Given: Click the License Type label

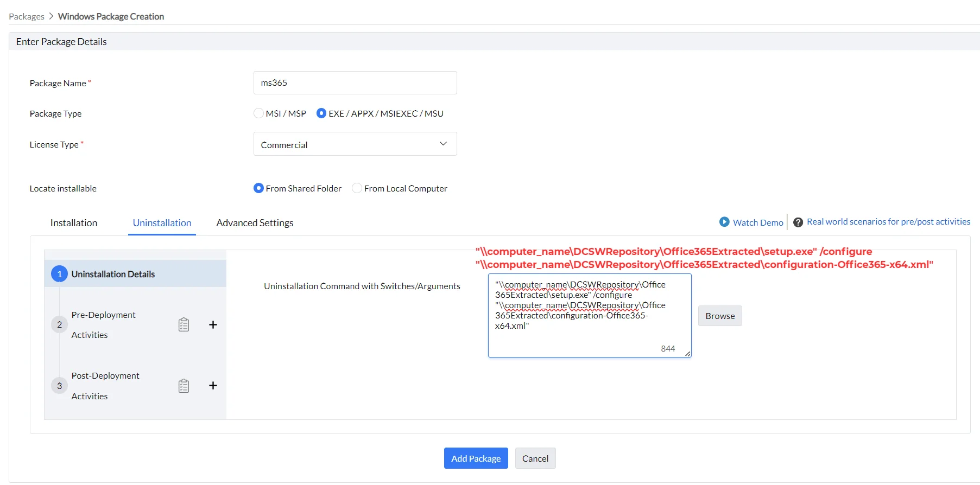Looking at the screenshot, I should (54, 144).
